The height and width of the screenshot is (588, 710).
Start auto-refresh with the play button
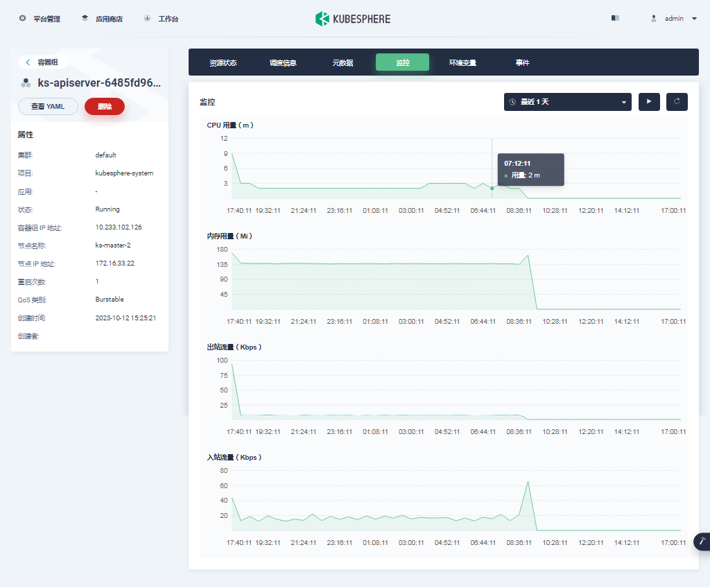649,101
